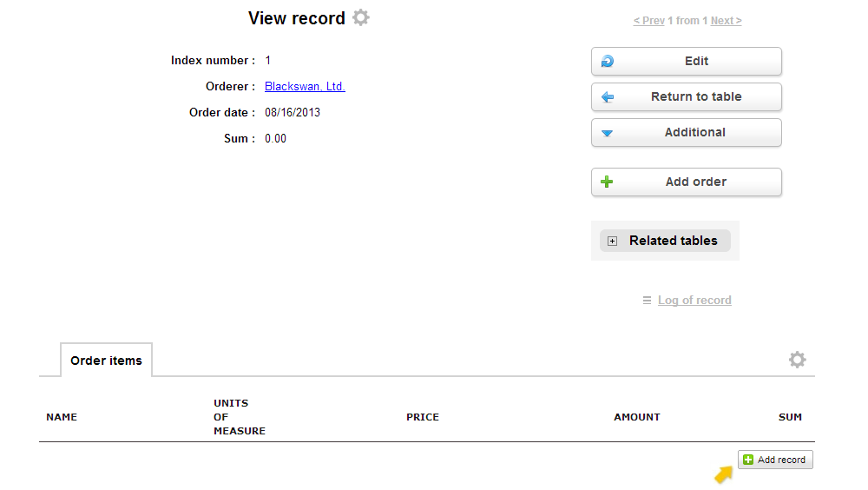Click the order date value 08/16/2013
The width and height of the screenshot is (868, 490).
(293, 113)
